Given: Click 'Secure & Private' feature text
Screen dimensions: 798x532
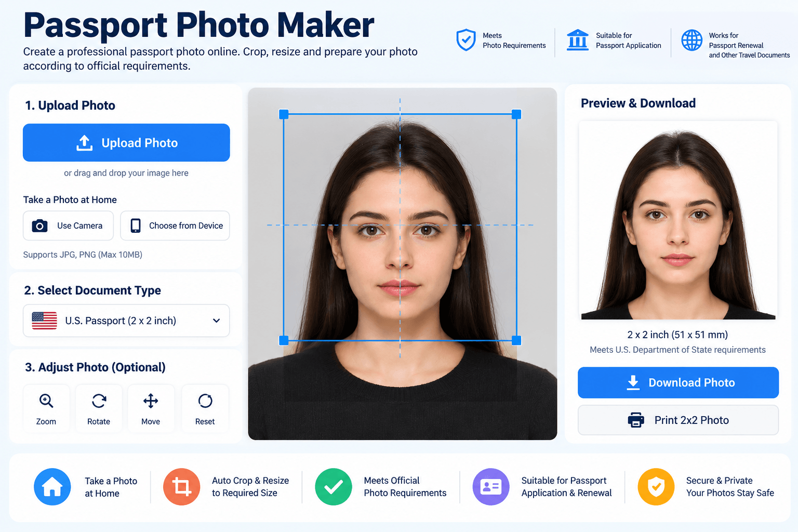Looking at the screenshot, I should point(720,481).
